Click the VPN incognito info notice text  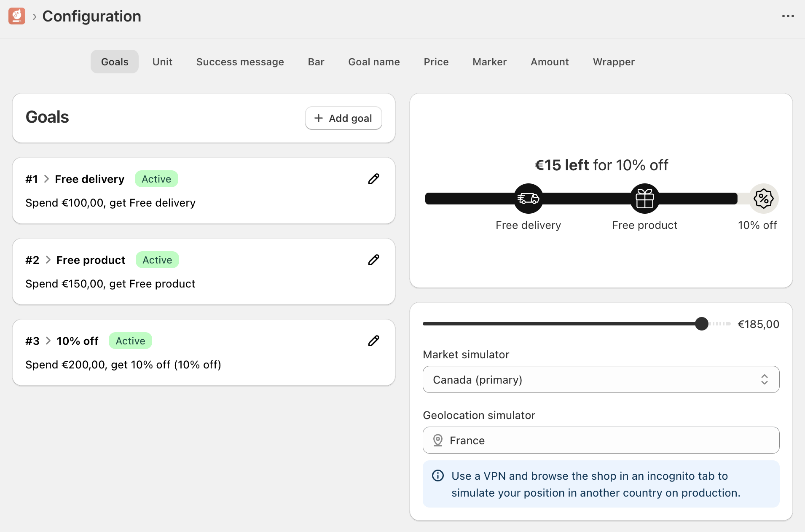(596, 484)
